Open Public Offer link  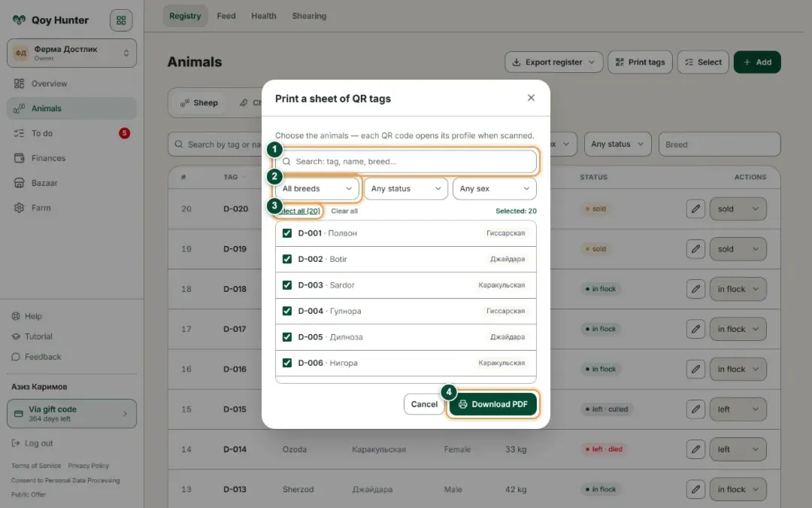pos(29,494)
